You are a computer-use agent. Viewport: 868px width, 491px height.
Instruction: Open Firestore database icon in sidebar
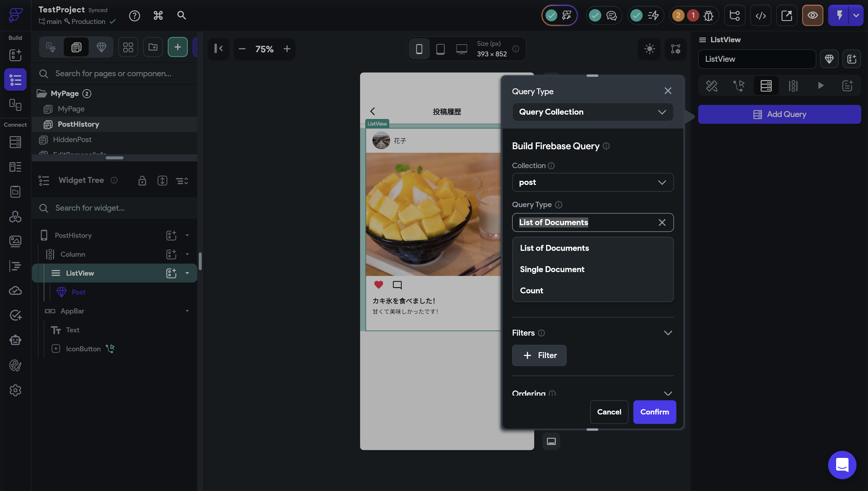[x=15, y=142]
